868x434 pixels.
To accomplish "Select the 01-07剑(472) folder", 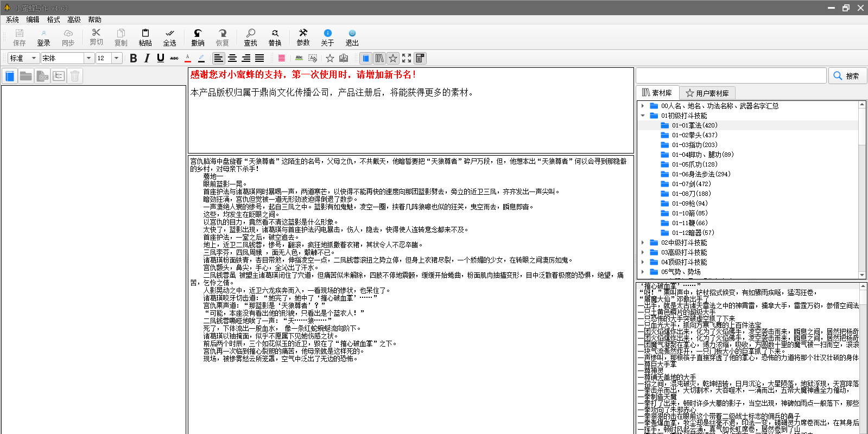I will point(690,184).
